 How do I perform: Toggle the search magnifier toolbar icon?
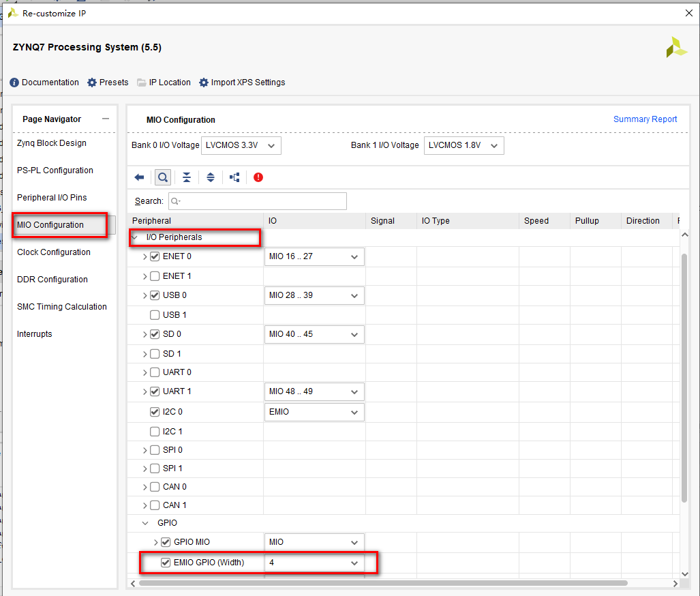[163, 177]
